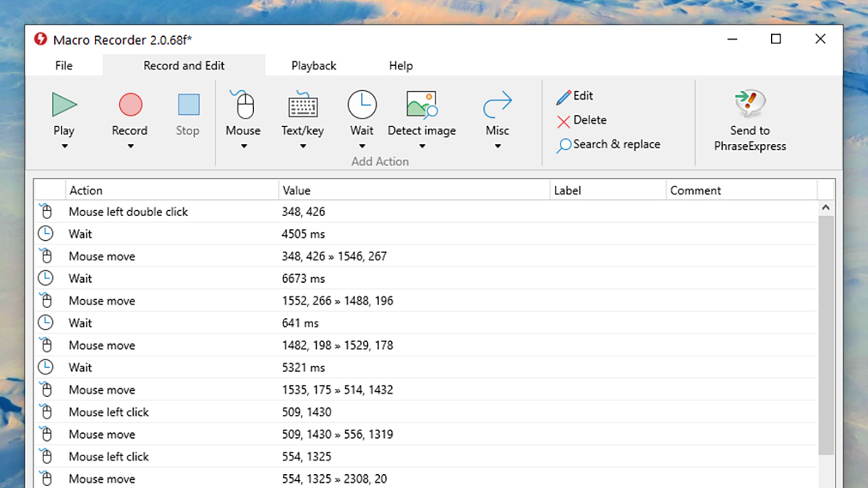Select the value 1535, 175 » 514, 1432

pyautogui.click(x=338, y=390)
